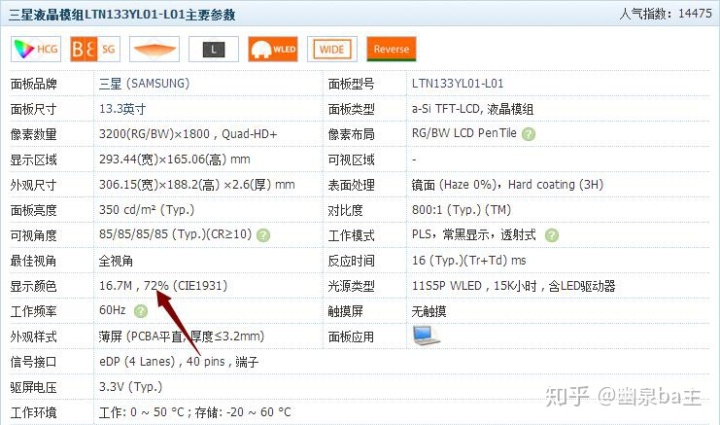This screenshot has width=720, height=425.
Task: Select the 11S5P WLED light source value
Action: tap(513, 286)
